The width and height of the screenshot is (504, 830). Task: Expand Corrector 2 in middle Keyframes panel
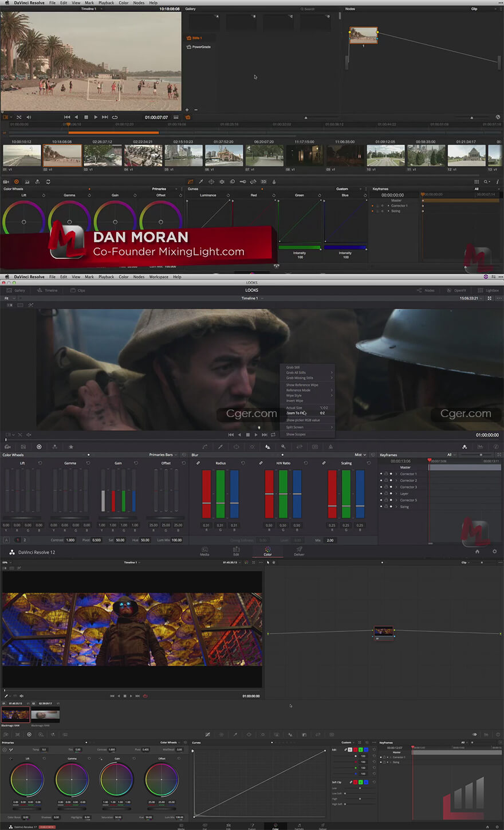coord(396,481)
